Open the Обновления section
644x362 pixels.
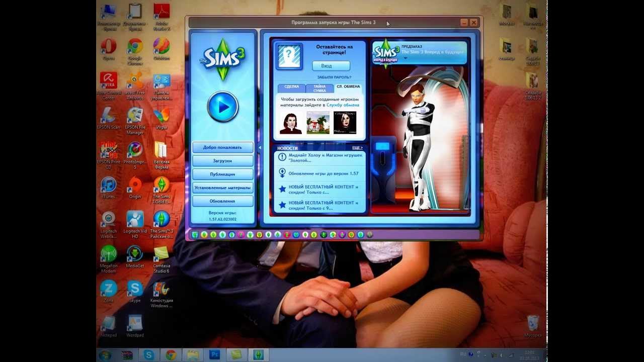[222, 201]
